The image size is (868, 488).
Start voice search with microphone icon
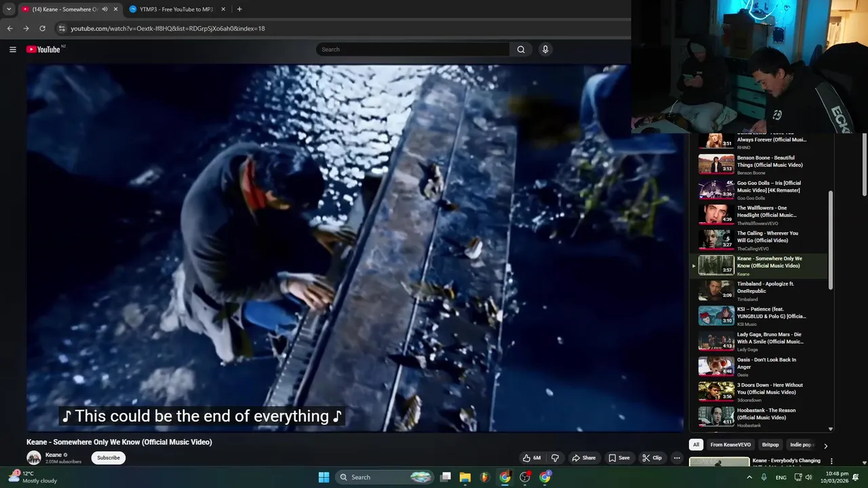[545, 49]
